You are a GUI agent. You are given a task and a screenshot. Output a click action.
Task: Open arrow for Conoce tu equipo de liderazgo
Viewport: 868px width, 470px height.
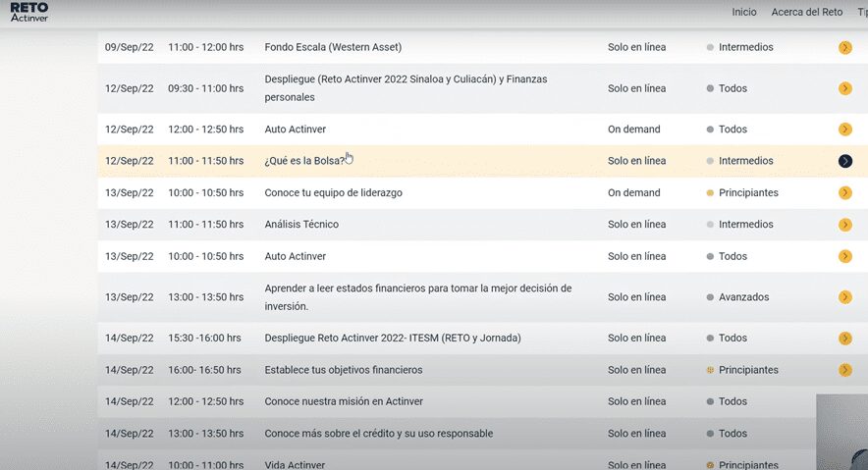coord(844,193)
